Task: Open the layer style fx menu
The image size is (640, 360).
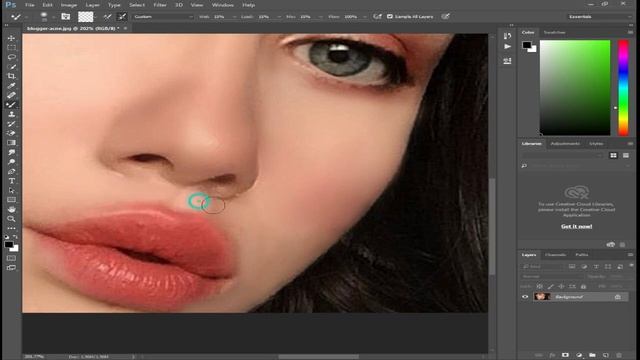Action: point(552,355)
